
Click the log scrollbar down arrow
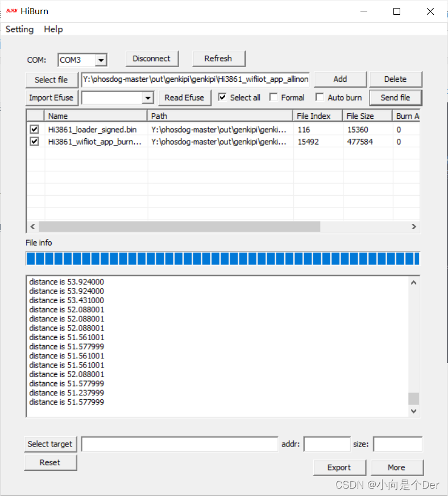point(414,411)
